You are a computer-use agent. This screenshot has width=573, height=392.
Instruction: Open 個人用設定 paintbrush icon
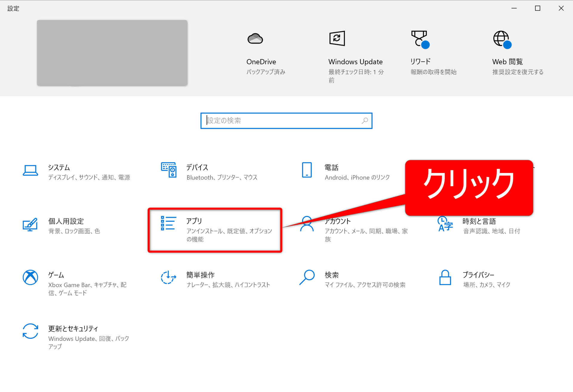[30, 225]
